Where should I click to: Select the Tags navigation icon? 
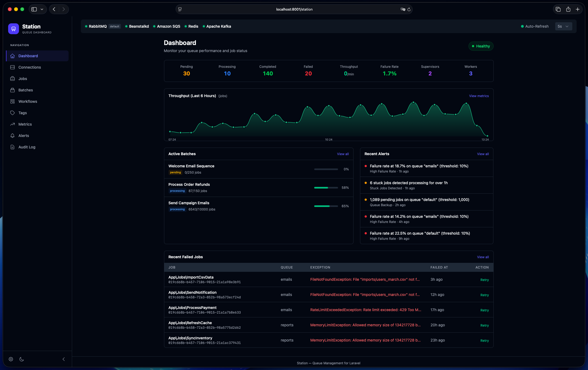coord(12,113)
